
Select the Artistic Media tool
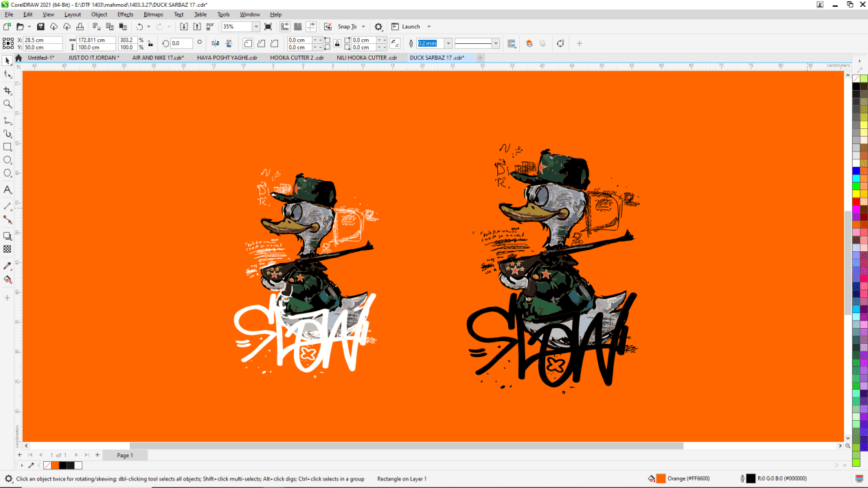click(x=8, y=134)
